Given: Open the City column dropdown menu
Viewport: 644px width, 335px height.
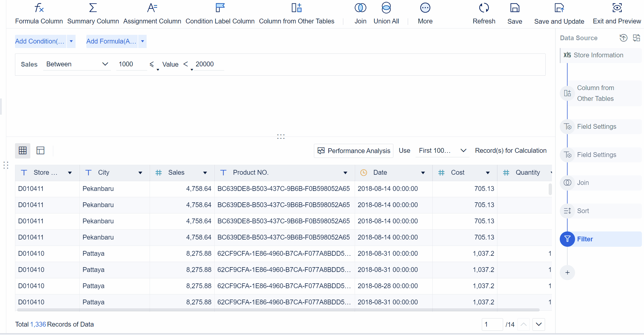Looking at the screenshot, I should click(x=140, y=173).
